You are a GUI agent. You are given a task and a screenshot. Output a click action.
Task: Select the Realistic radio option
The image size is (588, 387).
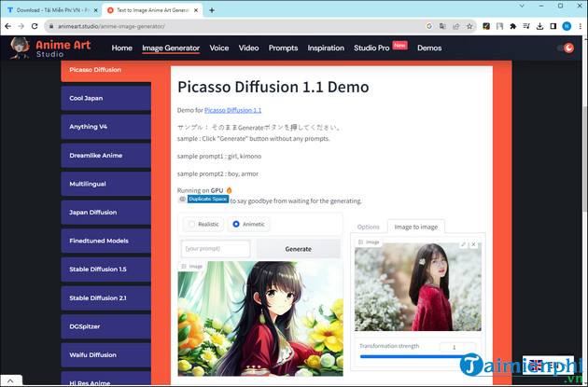pos(203,224)
